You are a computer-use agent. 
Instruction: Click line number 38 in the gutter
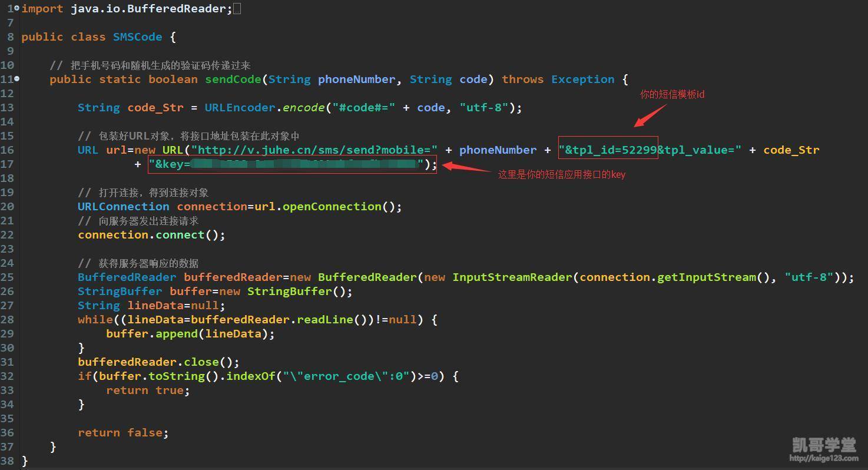tap(7, 461)
